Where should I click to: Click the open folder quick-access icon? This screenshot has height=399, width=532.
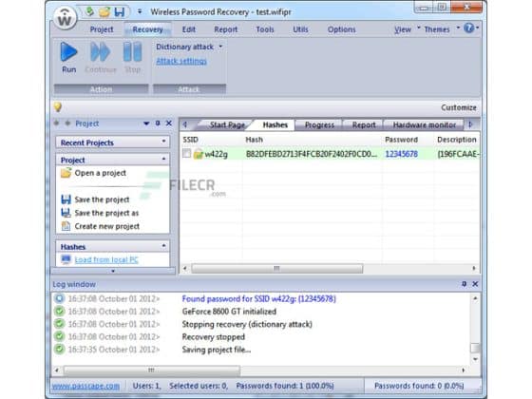[x=104, y=11]
